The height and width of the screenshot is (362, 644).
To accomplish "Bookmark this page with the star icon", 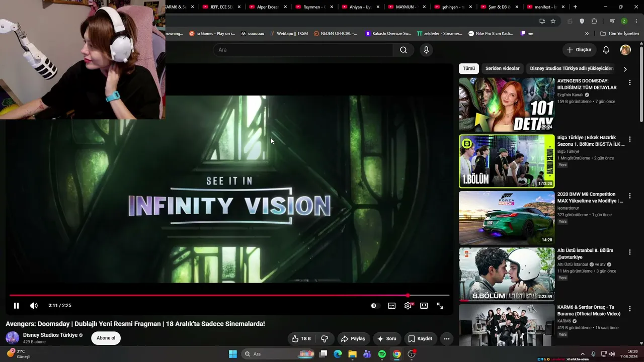I will pos(553,21).
